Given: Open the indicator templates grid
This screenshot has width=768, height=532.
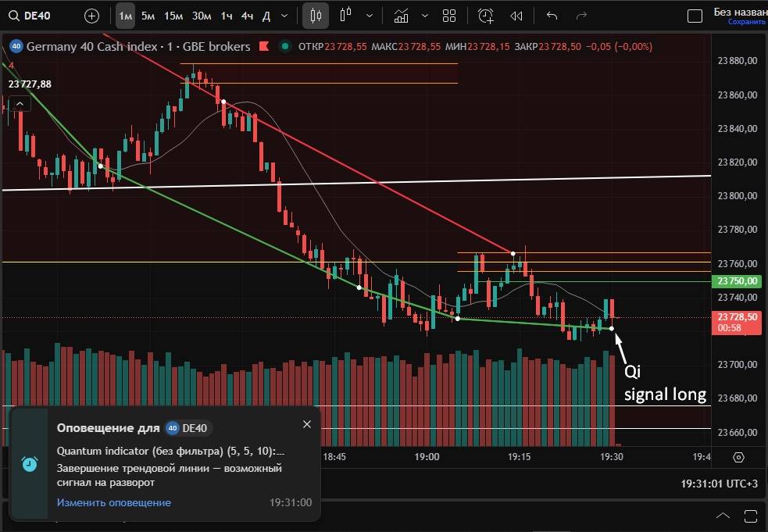Looking at the screenshot, I should click(449, 16).
